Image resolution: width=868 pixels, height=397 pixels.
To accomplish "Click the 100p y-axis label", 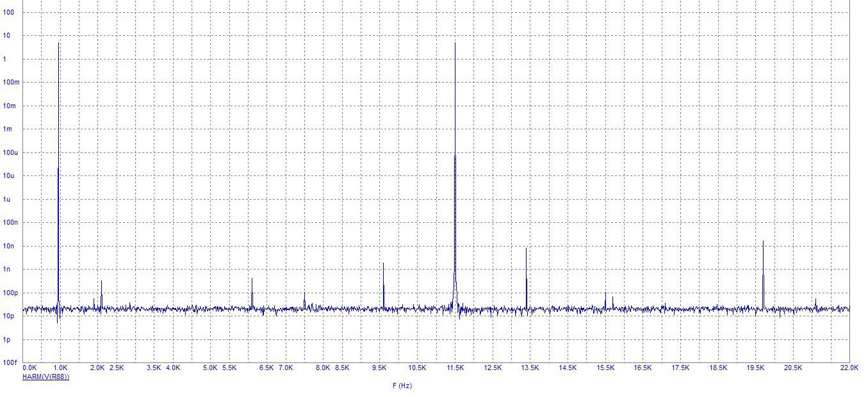I will (12, 293).
